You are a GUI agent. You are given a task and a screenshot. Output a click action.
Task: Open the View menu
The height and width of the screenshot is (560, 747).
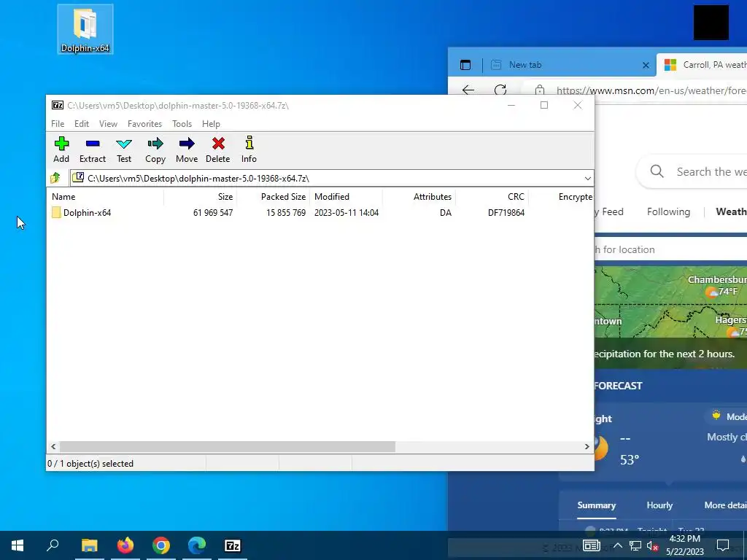[108, 124]
